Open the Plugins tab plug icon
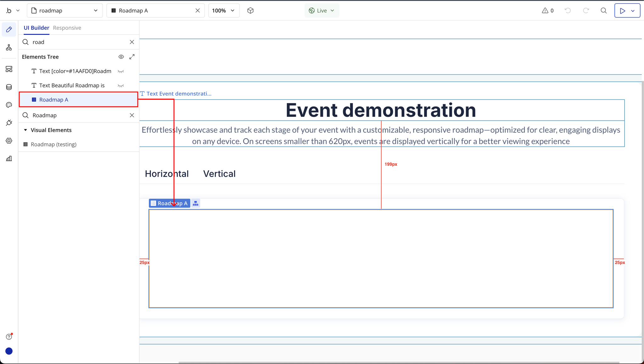This screenshot has height=364, width=644. pos(9,123)
